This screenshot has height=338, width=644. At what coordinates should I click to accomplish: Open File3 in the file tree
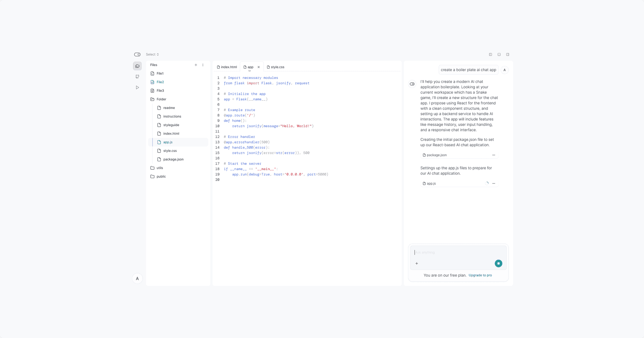point(178,91)
